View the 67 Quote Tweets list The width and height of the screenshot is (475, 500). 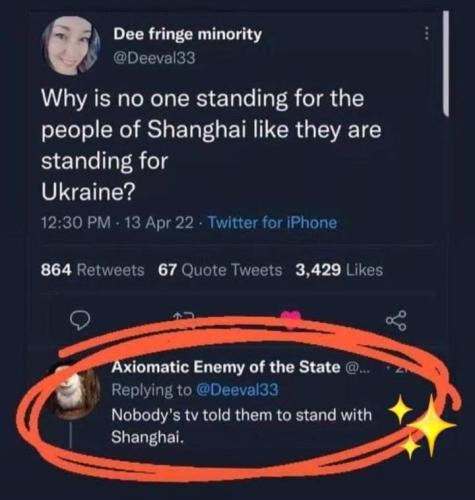coord(220,270)
